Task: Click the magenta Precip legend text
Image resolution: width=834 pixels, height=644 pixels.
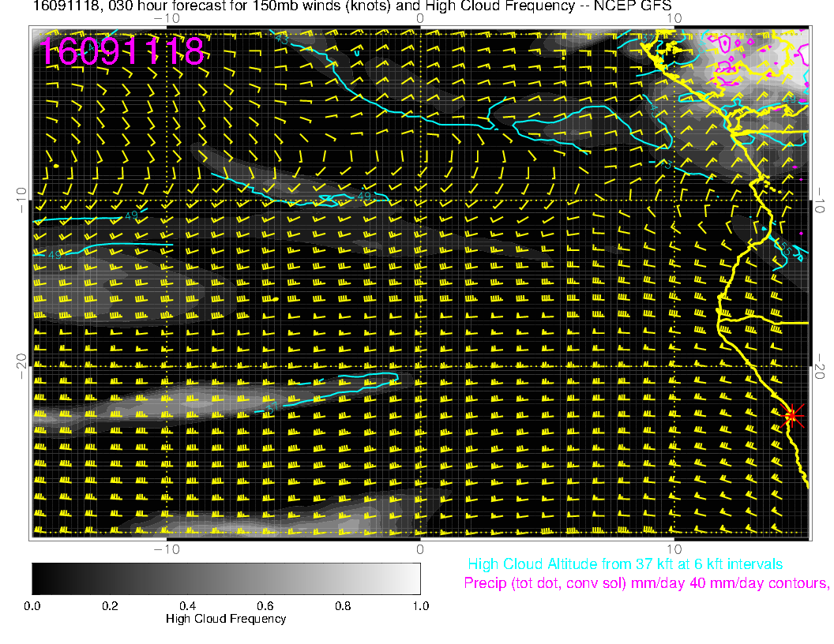Action: pyautogui.click(x=646, y=583)
